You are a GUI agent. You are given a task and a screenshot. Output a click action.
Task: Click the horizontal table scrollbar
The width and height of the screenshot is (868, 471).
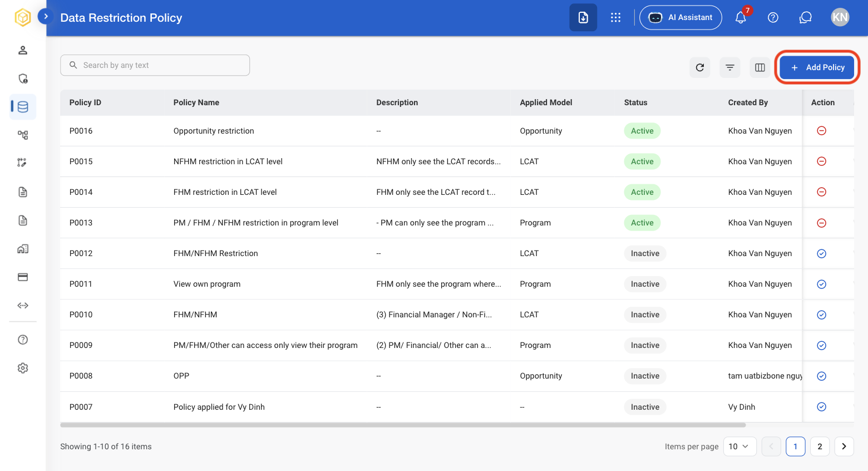(403, 425)
